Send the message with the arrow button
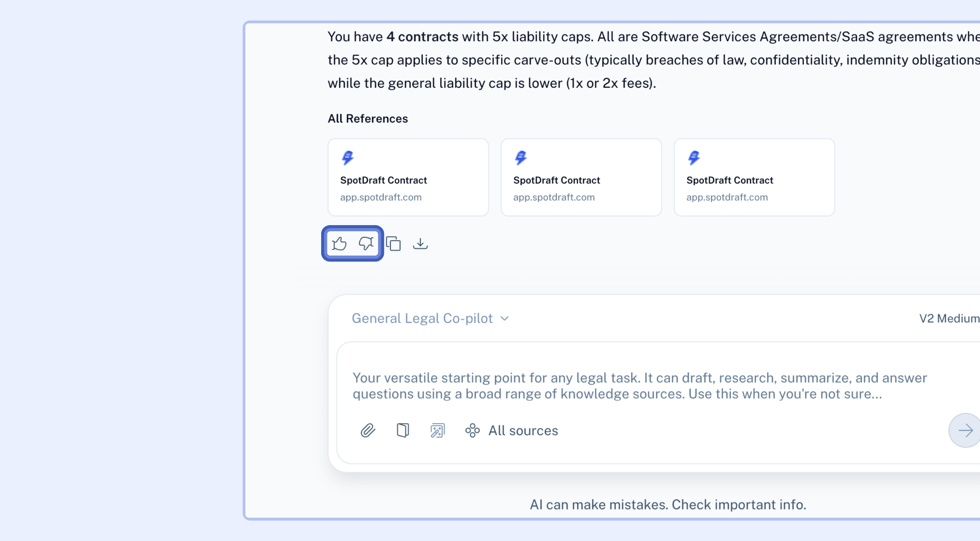The height and width of the screenshot is (541, 980). click(965, 430)
